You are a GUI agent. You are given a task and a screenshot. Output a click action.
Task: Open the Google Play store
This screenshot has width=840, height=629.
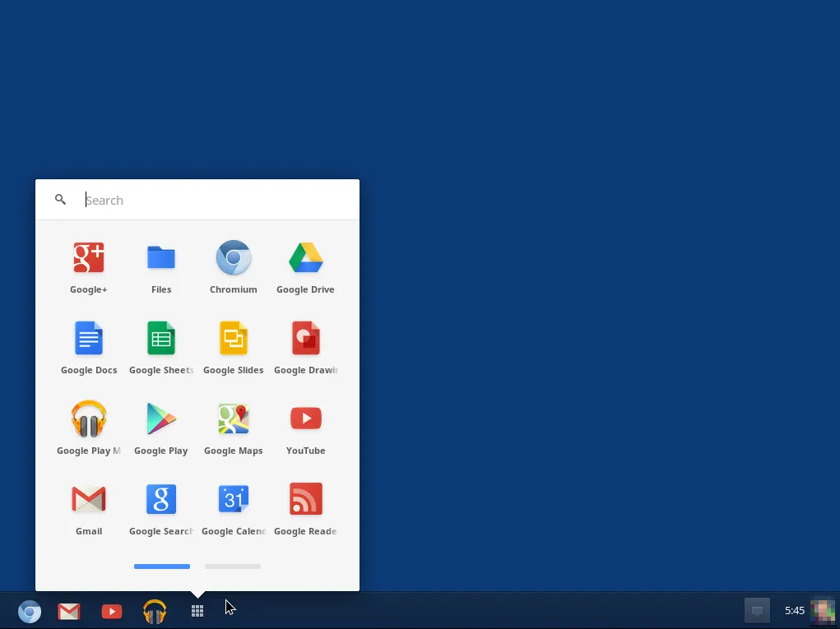161,418
